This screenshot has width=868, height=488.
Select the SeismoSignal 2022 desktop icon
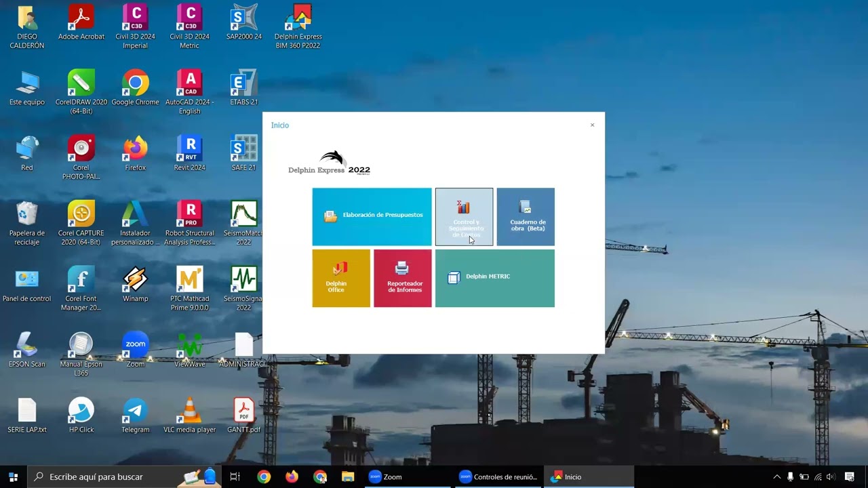pyautogui.click(x=244, y=289)
